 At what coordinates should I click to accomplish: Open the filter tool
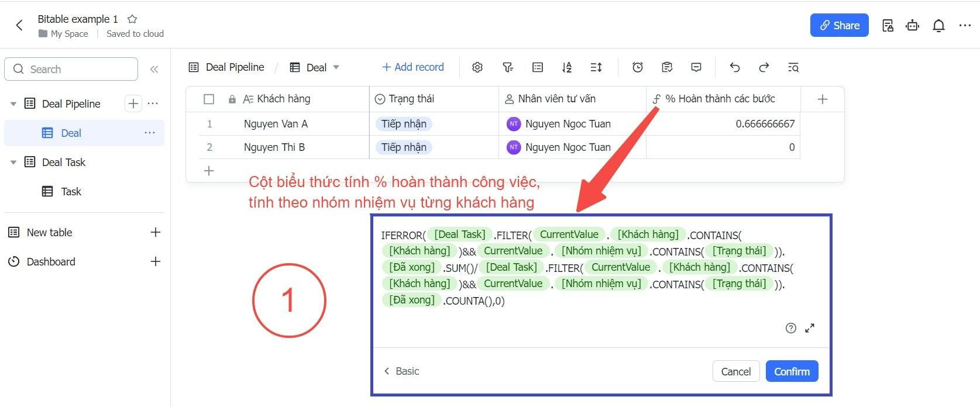(x=508, y=67)
